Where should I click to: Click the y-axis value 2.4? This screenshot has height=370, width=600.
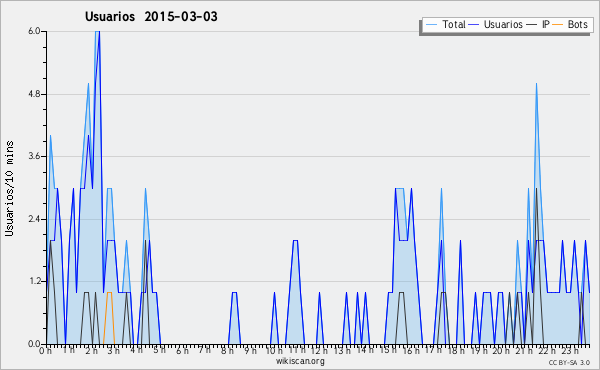tap(34, 219)
